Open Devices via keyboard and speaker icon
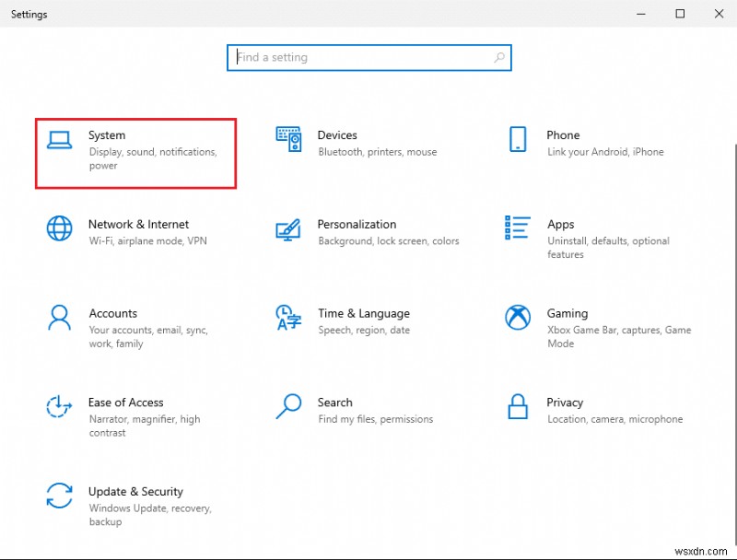Image resolution: width=737 pixels, height=560 pixels. click(288, 139)
